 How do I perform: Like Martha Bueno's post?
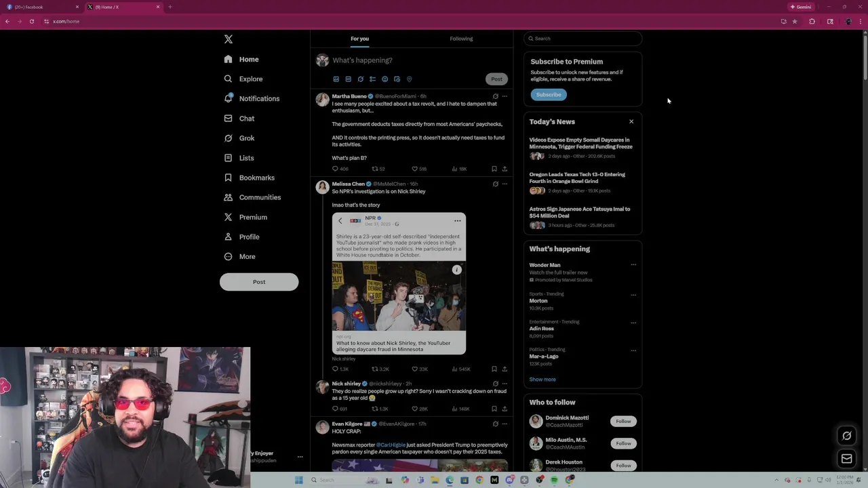[419, 169]
